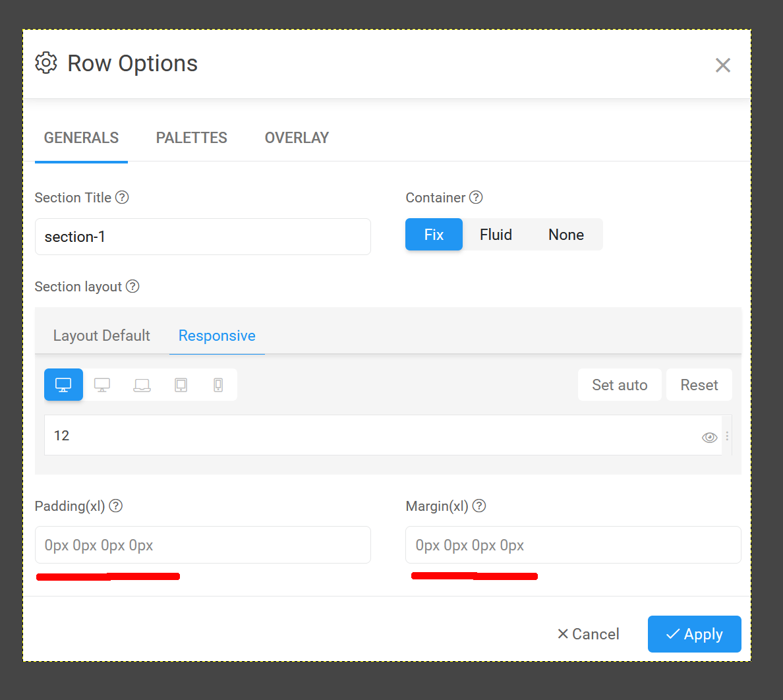The width and height of the screenshot is (783, 700).
Task: Set container to Fluid
Action: coord(496,235)
